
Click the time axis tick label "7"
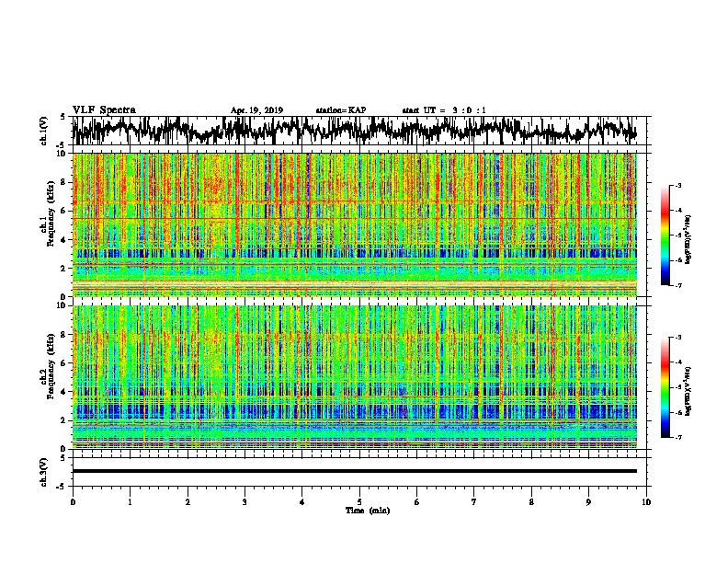(x=473, y=502)
